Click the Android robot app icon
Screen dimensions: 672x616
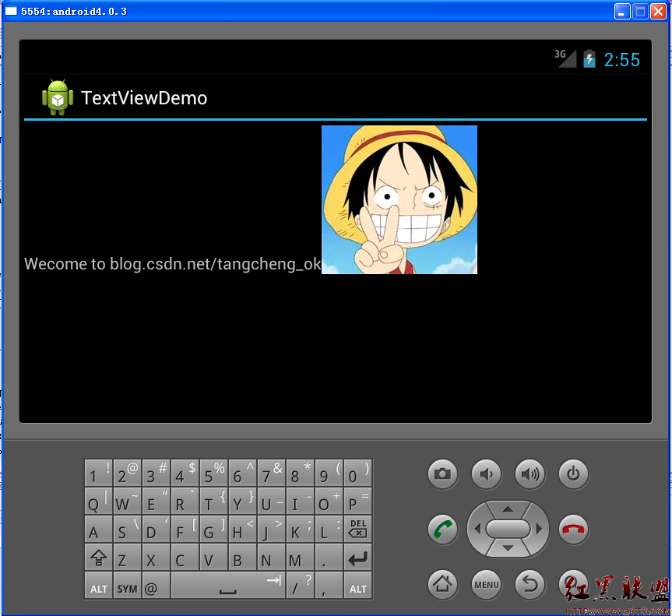(x=58, y=97)
